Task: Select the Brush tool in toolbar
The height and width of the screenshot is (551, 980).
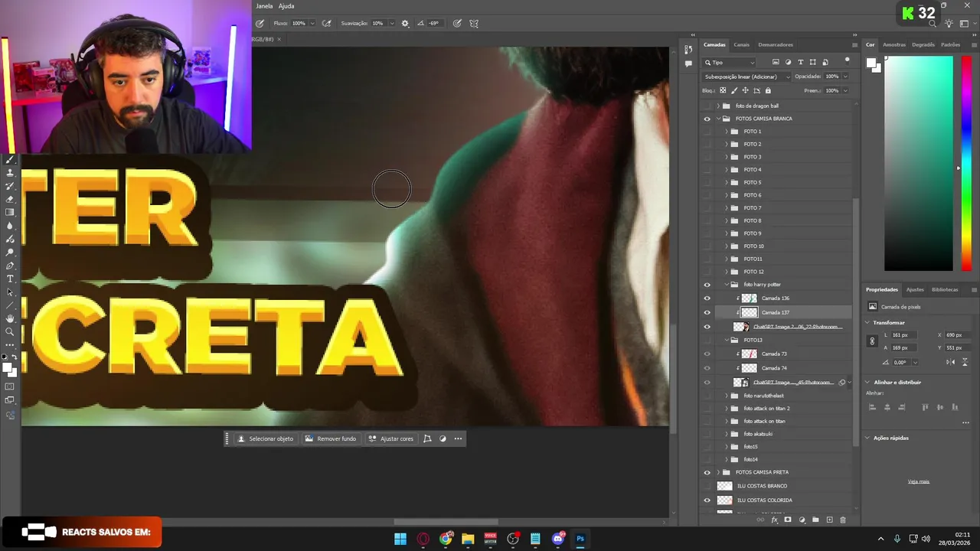Action: [10, 159]
